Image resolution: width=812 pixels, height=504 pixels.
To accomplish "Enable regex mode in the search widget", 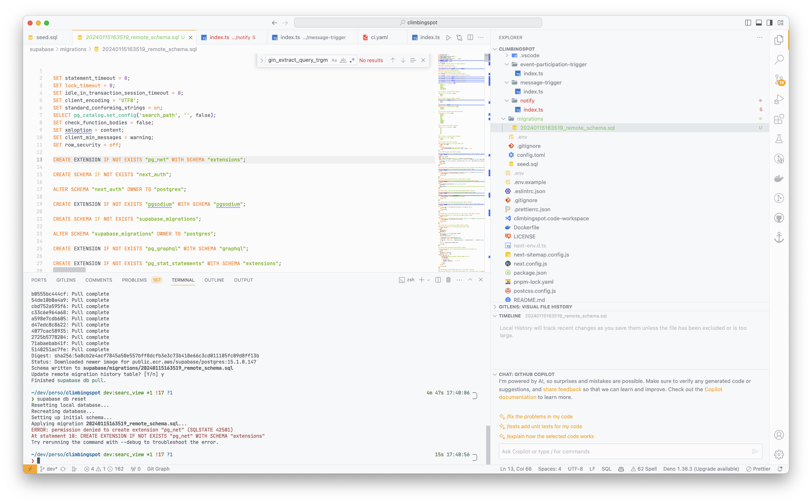I will 352,60.
